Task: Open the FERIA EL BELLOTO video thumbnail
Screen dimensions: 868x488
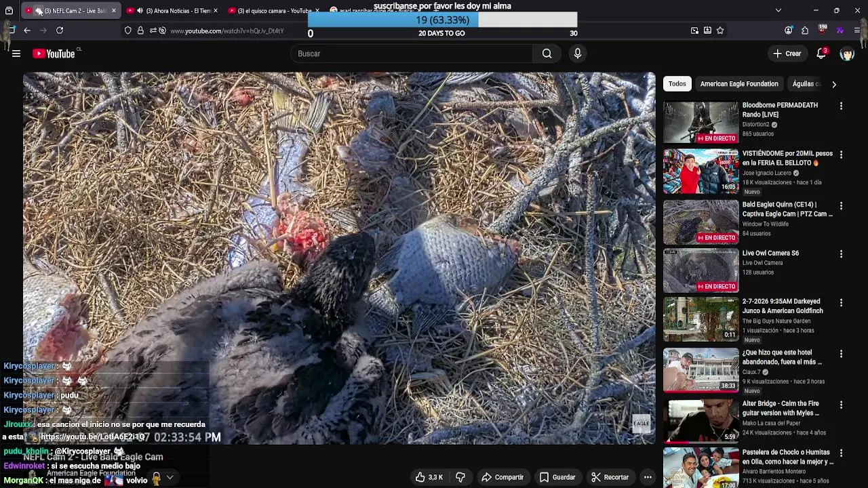Action: [x=701, y=171]
